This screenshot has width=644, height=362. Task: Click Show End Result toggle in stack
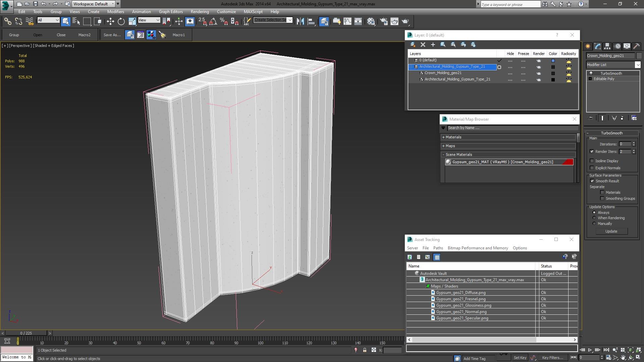[602, 118]
